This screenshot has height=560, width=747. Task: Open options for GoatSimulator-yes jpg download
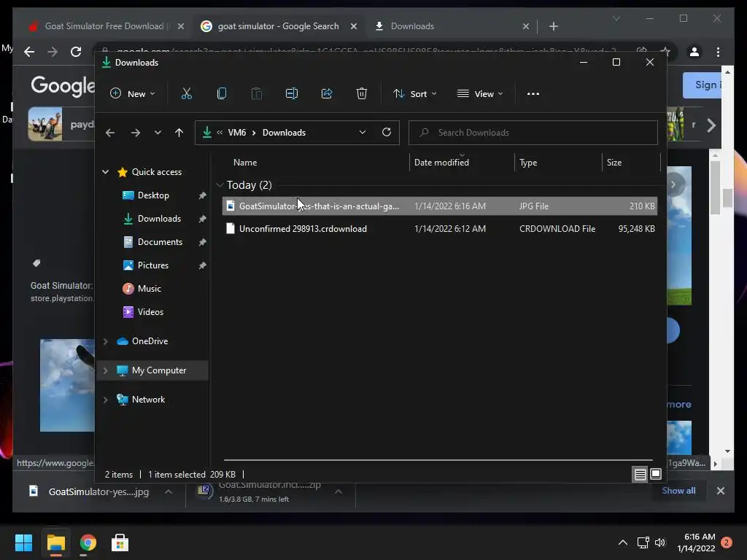pos(169,492)
